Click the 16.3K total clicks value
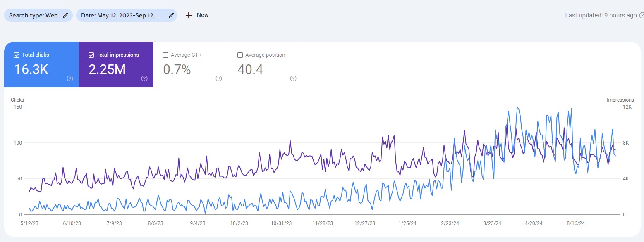The image size is (644, 242). pos(31,69)
